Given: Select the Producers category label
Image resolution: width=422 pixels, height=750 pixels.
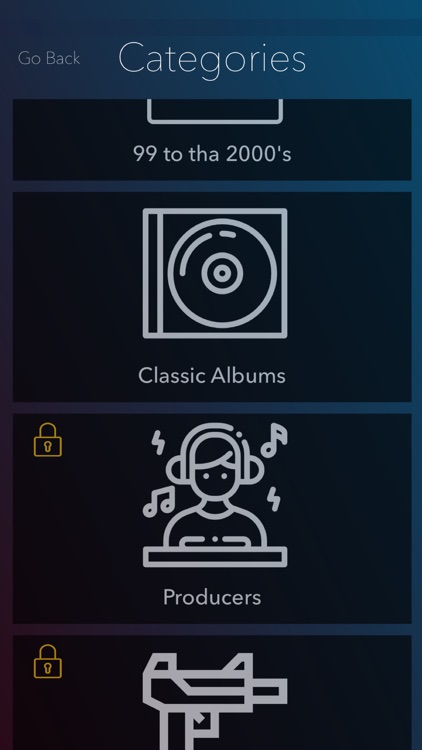Looking at the screenshot, I should coord(212,597).
